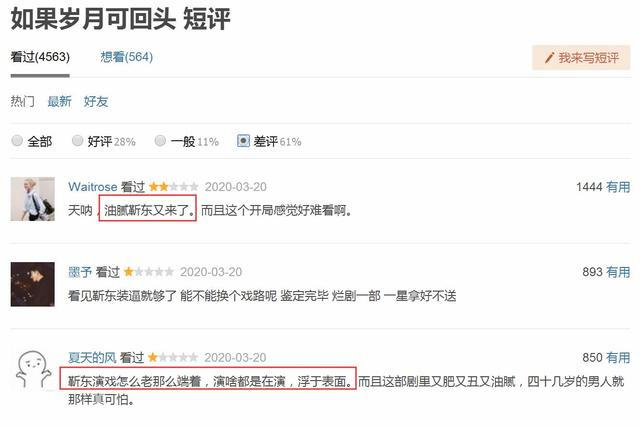Image resolution: width=640 pixels, height=427 pixels.
Task: Show 好友 comments
Action: (96, 101)
